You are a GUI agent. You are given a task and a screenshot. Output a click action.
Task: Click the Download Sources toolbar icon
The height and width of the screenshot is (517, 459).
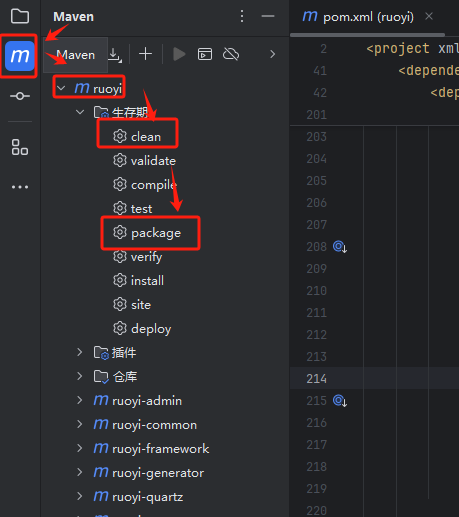click(115, 54)
